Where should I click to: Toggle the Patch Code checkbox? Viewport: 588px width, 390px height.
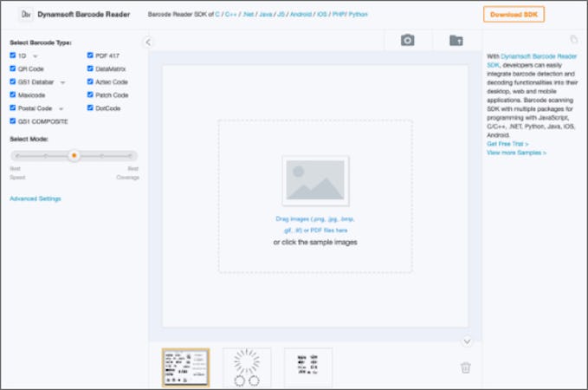tap(90, 94)
